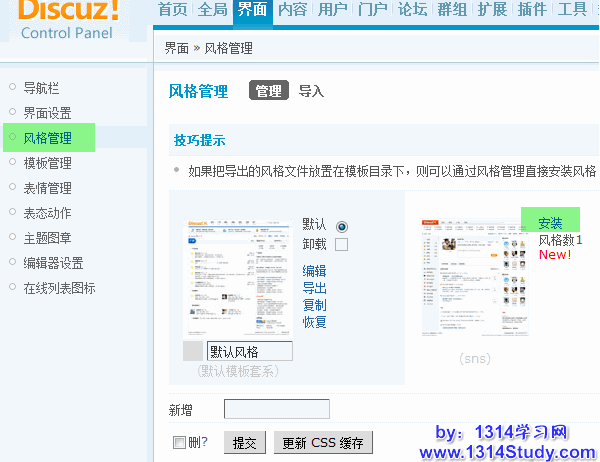The width and height of the screenshot is (600, 462).
Task: Click the Discuz! Control Panel logo
Action: (68, 20)
